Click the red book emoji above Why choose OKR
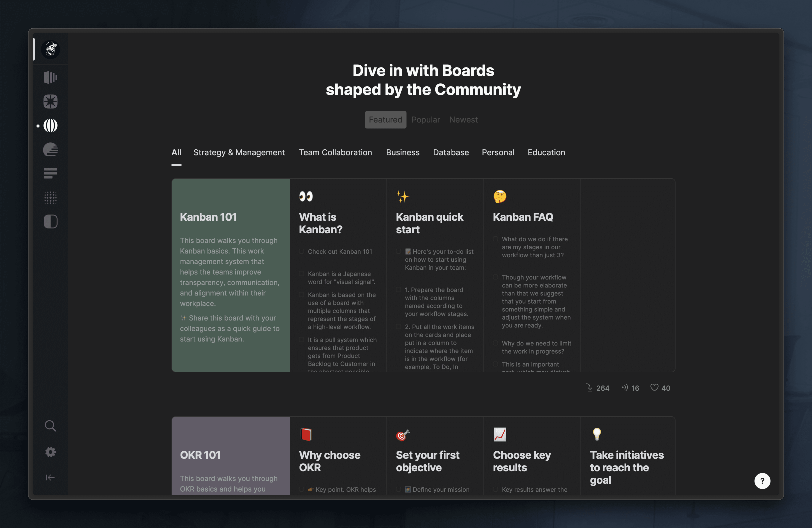 [306, 434]
